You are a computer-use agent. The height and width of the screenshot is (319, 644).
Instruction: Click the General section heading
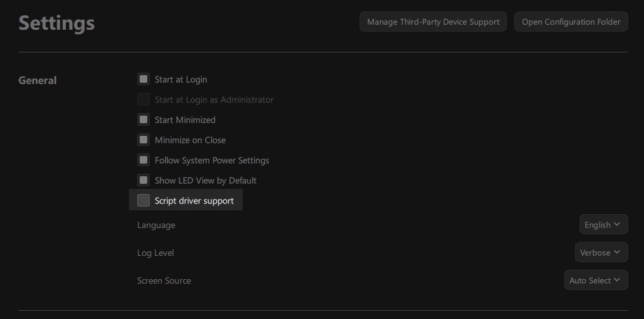click(x=37, y=80)
